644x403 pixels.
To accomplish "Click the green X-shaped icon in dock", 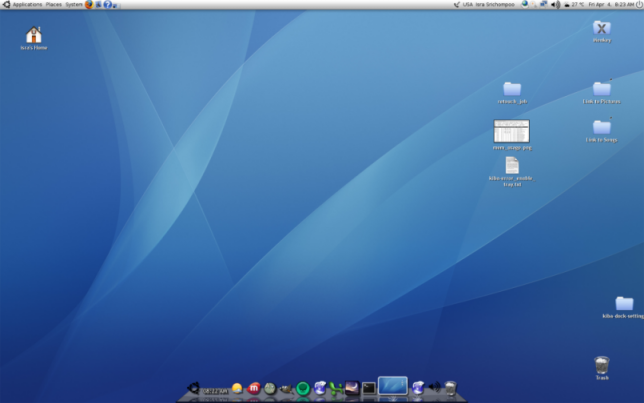I will [336, 388].
